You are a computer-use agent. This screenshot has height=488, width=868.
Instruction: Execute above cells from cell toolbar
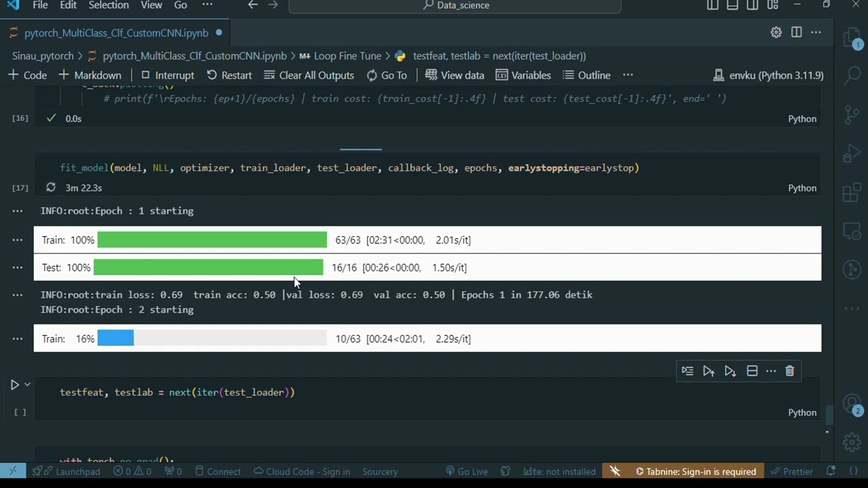[709, 371]
